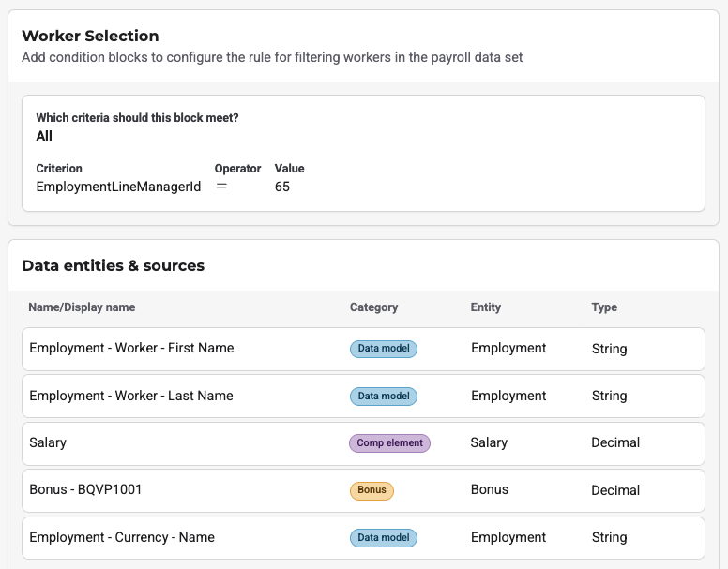
Task: Open Employment - Worker - Last Name row
Action: click(x=131, y=396)
